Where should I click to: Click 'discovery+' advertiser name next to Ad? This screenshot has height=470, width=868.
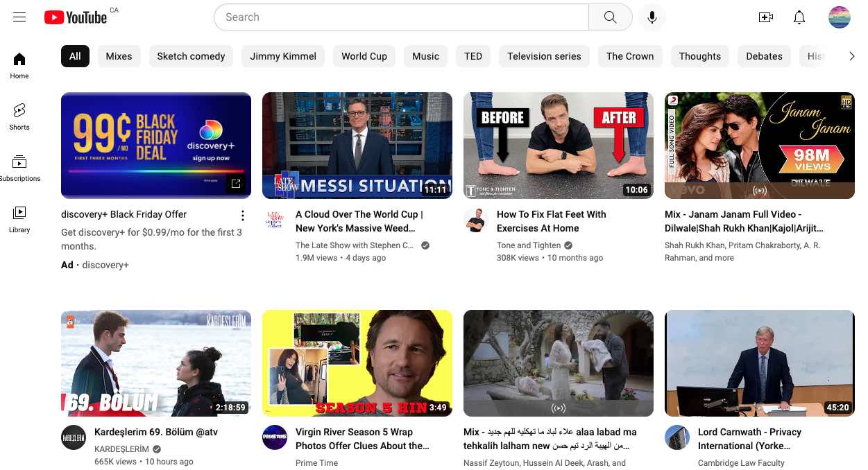coord(105,265)
